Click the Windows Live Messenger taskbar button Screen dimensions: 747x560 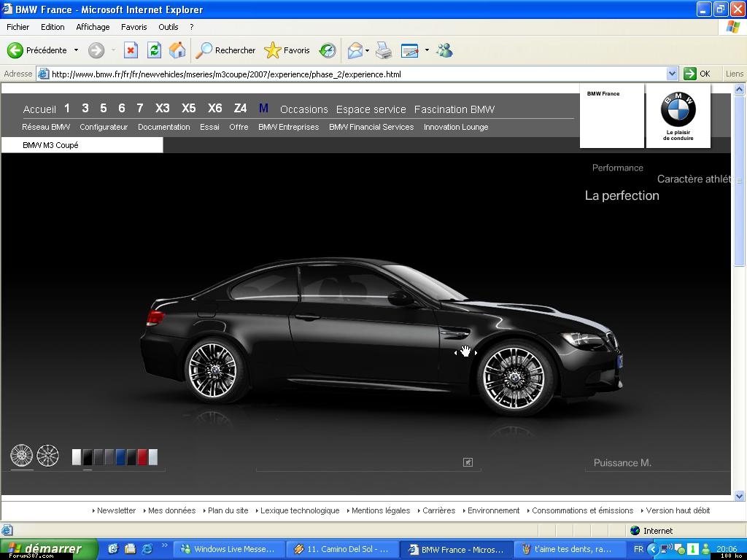coord(228,549)
